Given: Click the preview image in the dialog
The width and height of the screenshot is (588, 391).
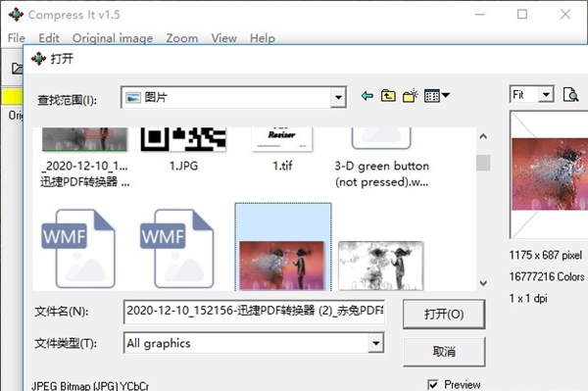Looking at the screenshot, I should coord(550,174).
